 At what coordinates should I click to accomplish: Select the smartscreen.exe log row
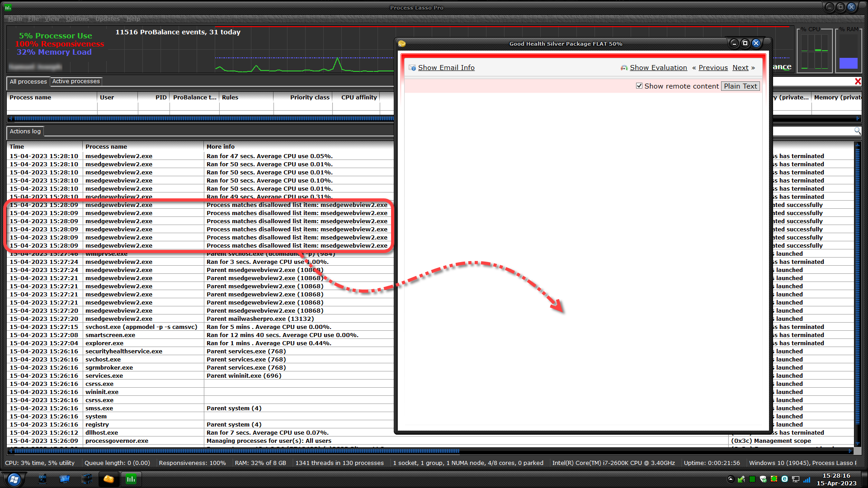click(200, 335)
